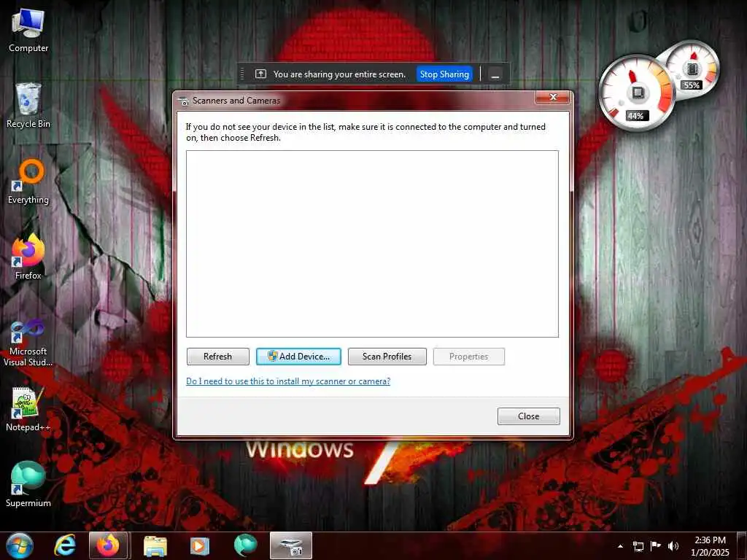Launch Firefox from the desktop shortcut
This screenshot has height=560, width=747.
tap(28, 257)
